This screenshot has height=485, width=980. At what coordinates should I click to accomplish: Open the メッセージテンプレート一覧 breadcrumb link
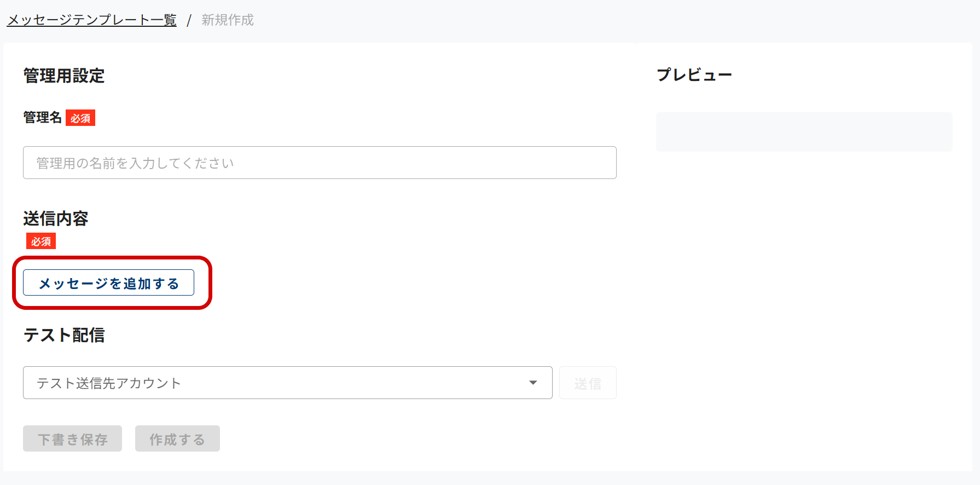point(91,20)
